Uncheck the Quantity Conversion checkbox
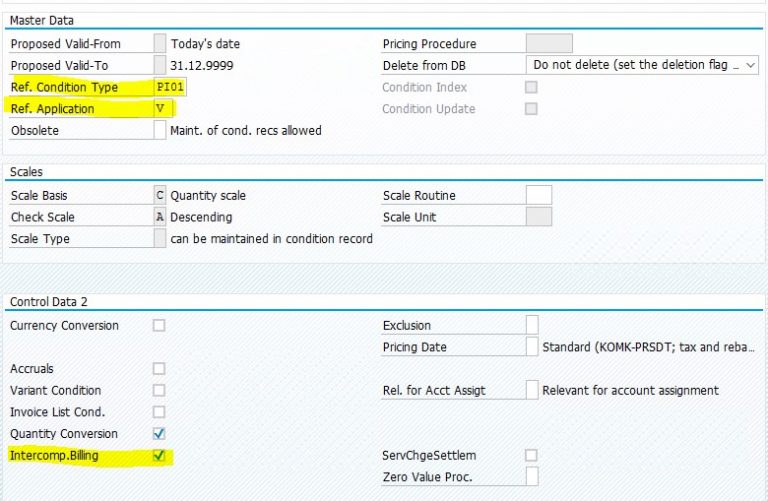Screen dimensions: 768x501 click(x=159, y=434)
